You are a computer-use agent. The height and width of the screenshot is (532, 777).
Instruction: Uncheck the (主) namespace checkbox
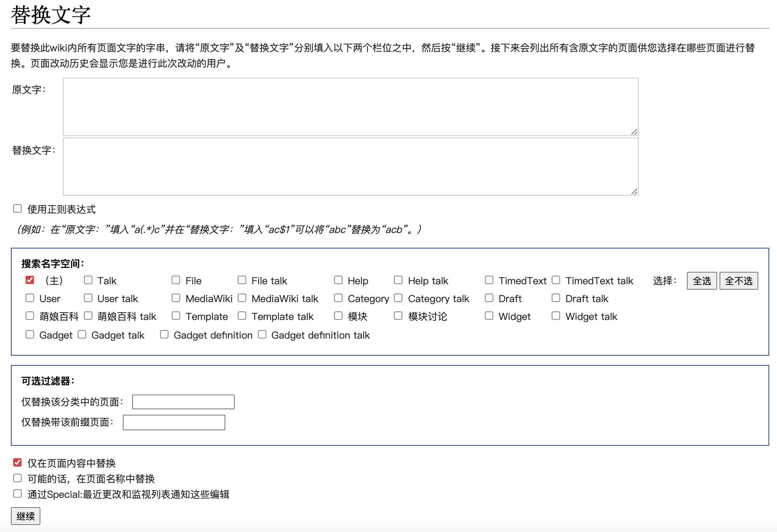click(30, 280)
